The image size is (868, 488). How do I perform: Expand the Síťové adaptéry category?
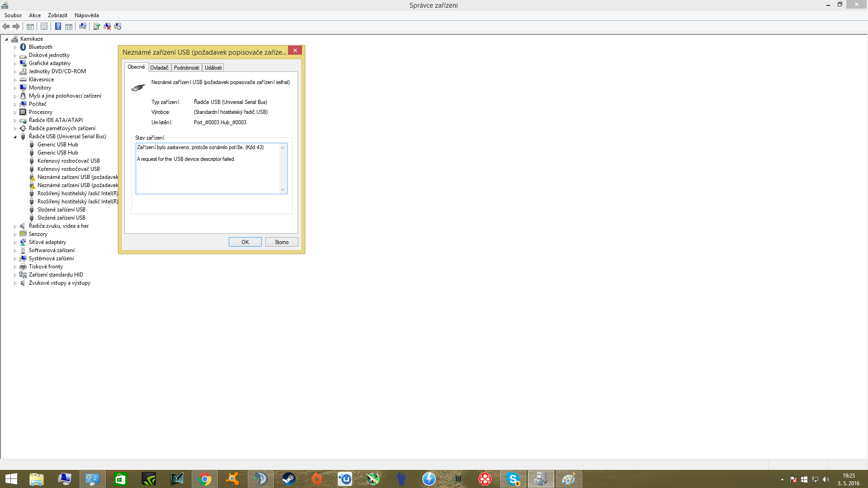[x=15, y=243]
